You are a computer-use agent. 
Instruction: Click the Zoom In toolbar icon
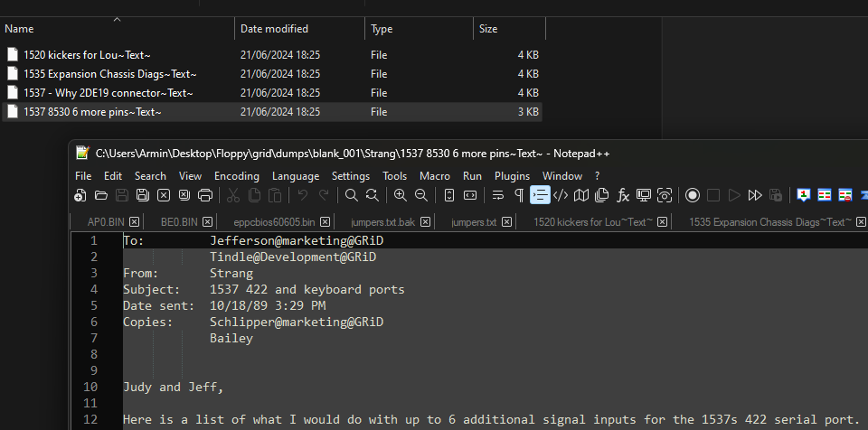point(401,195)
